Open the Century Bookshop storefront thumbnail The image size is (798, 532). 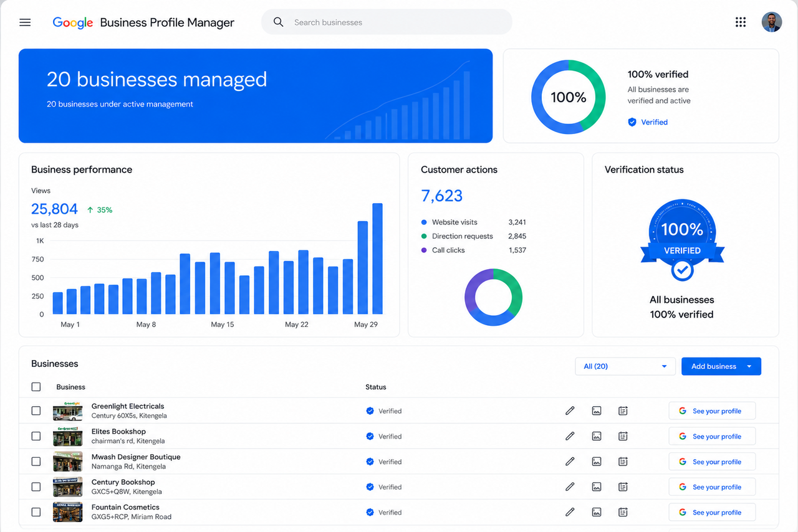click(x=67, y=487)
